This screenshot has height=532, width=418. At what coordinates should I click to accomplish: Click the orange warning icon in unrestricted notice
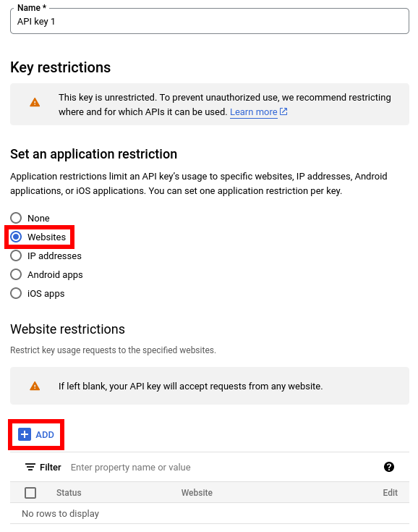[35, 103]
